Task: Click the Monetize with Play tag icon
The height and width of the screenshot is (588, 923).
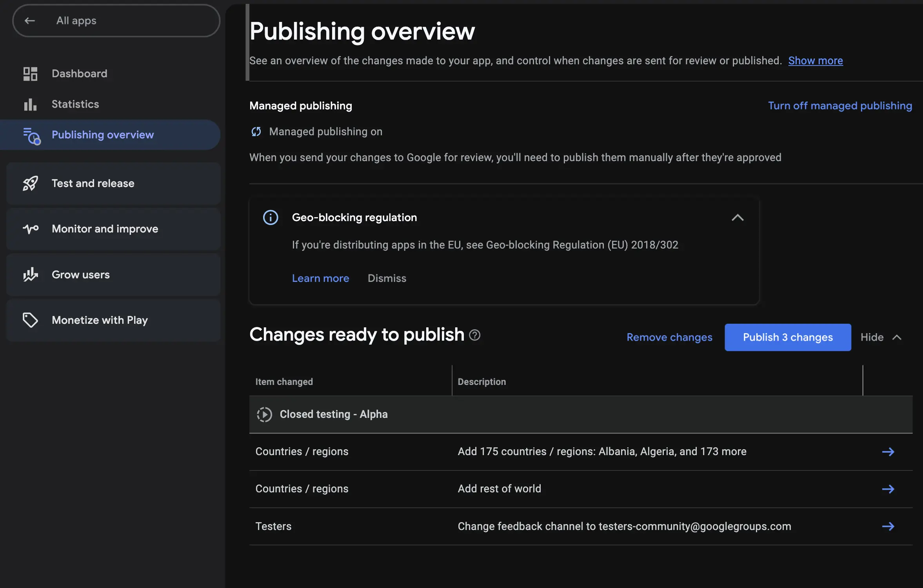Action: [x=30, y=320]
